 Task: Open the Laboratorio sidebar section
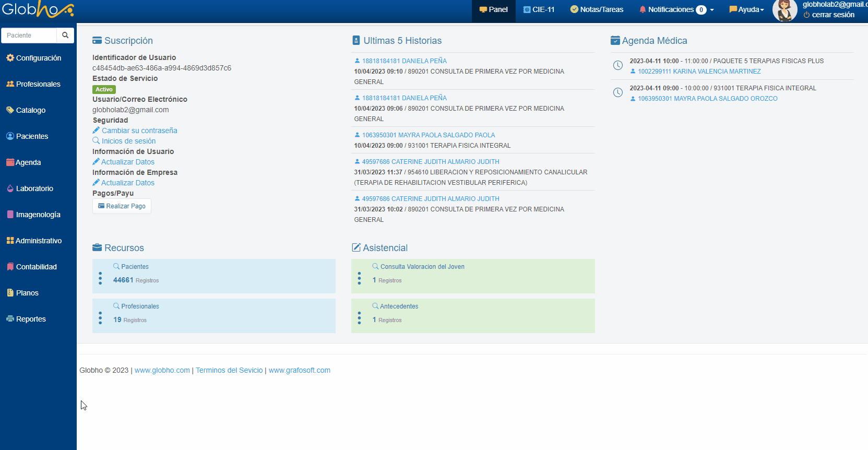34,188
